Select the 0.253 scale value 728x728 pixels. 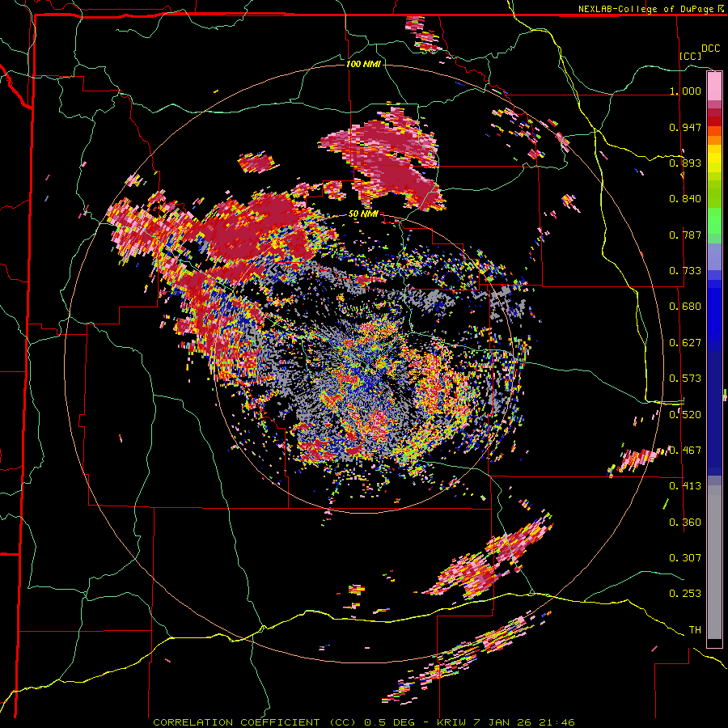tap(685, 594)
